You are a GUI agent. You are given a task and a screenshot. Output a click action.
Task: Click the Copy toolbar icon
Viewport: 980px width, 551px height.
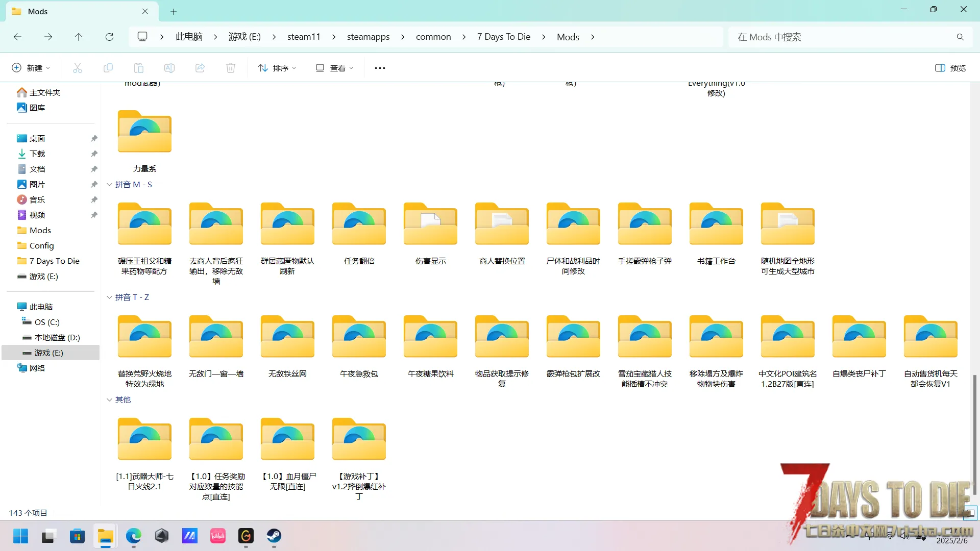108,68
